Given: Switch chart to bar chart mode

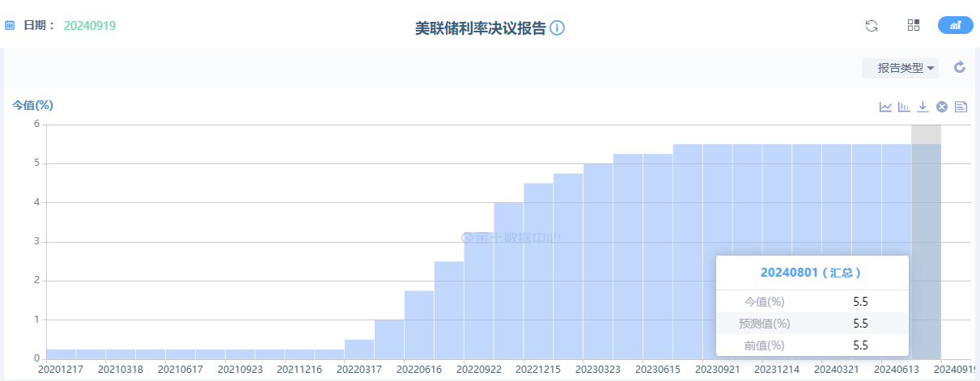Looking at the screenshot, I should tap(904, 107).
